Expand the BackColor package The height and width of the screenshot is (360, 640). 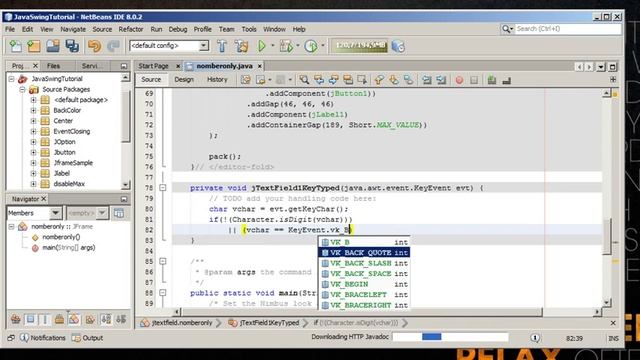[34, 110]
